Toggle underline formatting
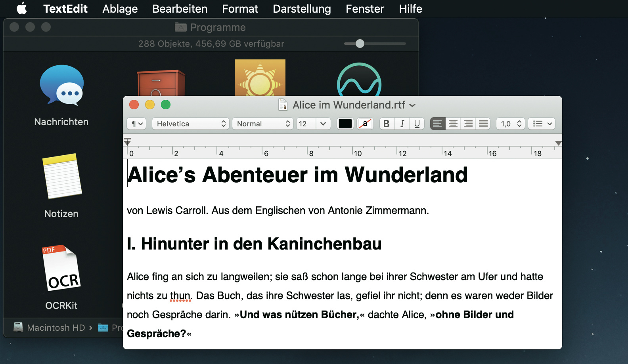Viewport: 628px width, 364px height. point(417,124)
